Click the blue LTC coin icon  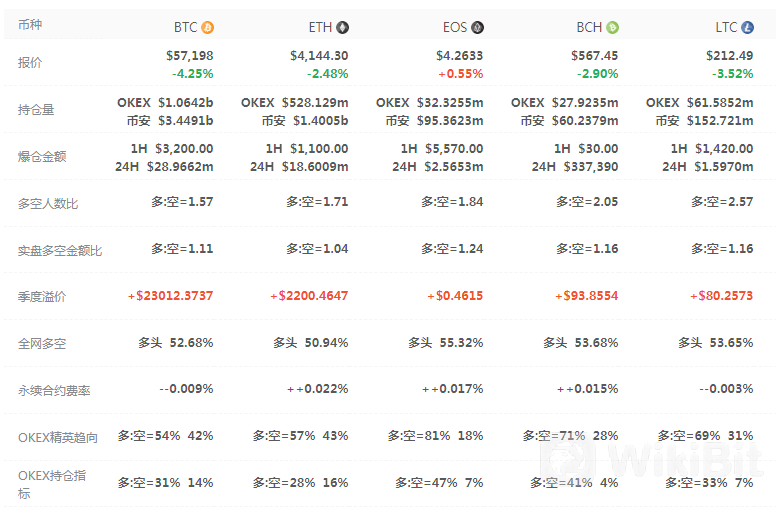[x=748, y=28]
